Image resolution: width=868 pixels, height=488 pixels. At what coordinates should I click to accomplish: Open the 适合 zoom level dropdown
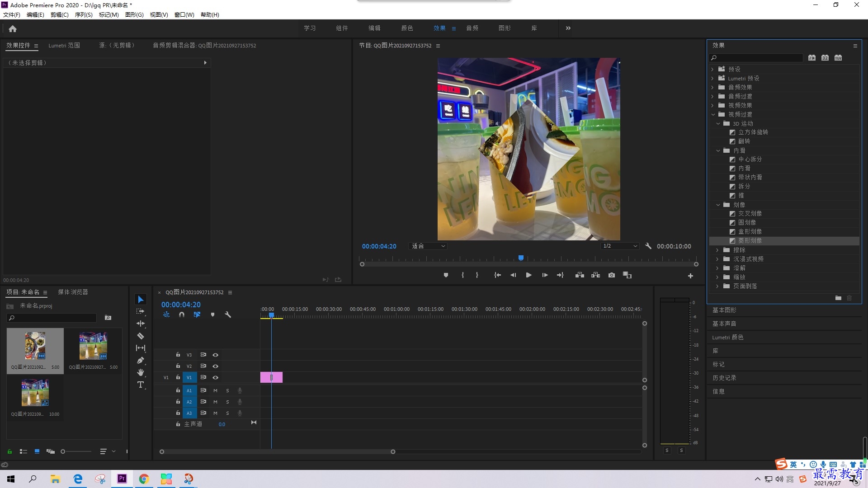click(428, 246)
